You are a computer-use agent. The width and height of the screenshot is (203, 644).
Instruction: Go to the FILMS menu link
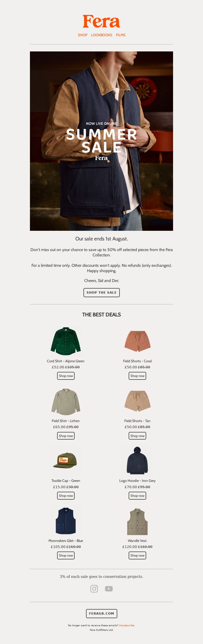(121, 35)
